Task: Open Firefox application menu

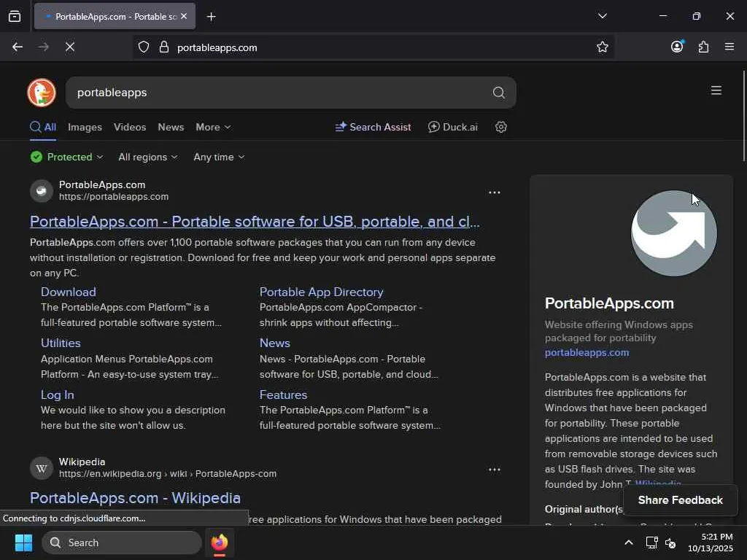Action: pyautogui.click(x=729, y=47)
